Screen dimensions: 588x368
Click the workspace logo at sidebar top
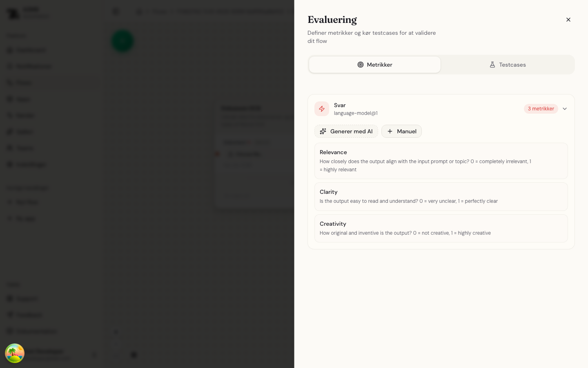pos(13,13)
